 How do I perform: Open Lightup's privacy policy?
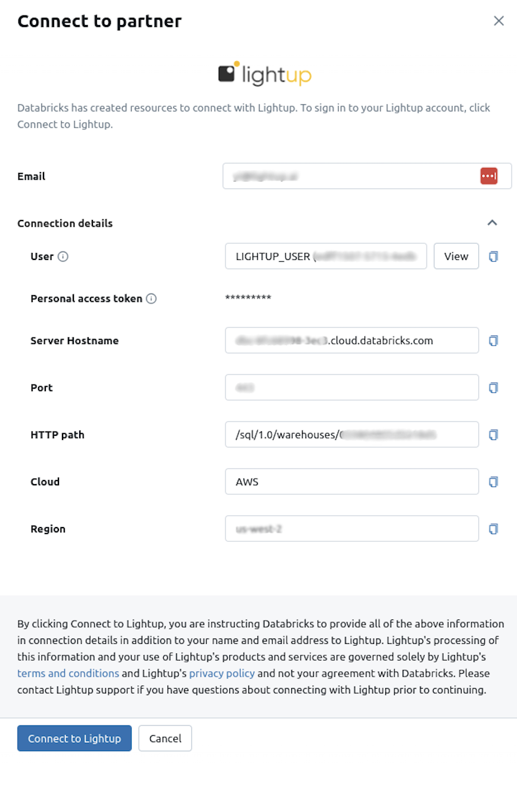222,673
